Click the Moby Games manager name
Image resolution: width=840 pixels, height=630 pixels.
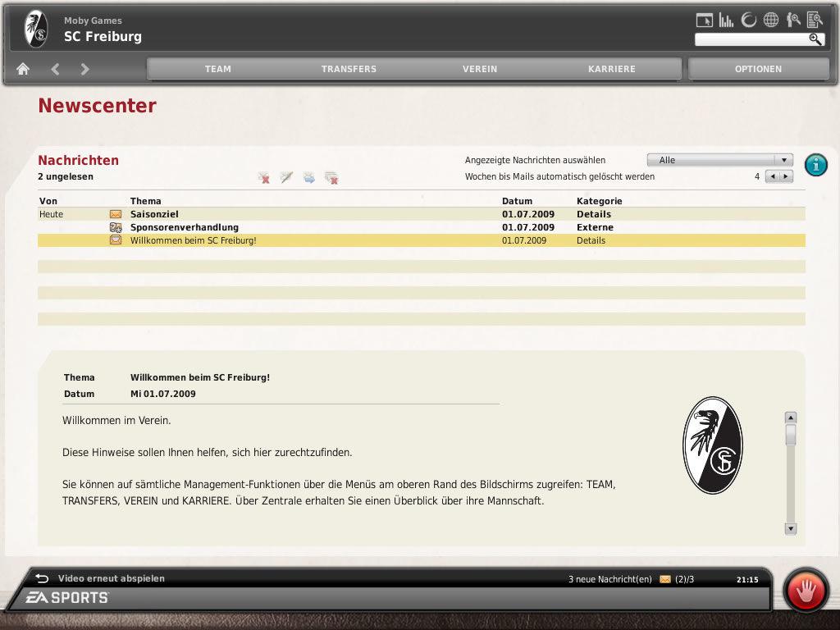[x=93, y=21]
